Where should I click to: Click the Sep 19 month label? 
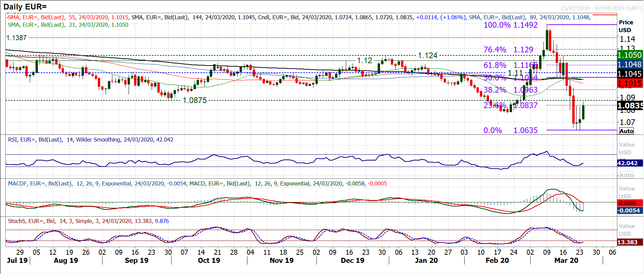pos(136,260)
